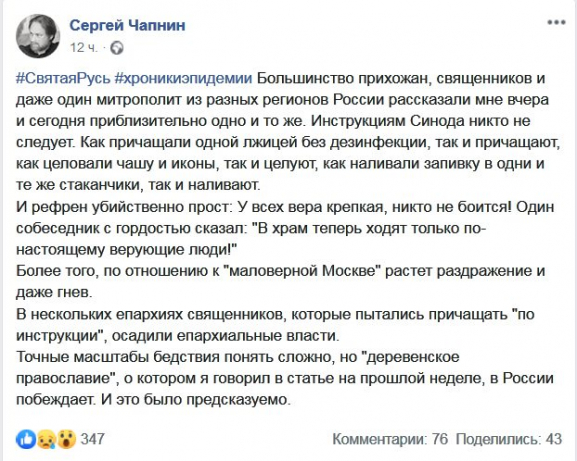Click the post line about "маловерной Москве"
This screenshot has width=577, height=461.
[280, 271]
